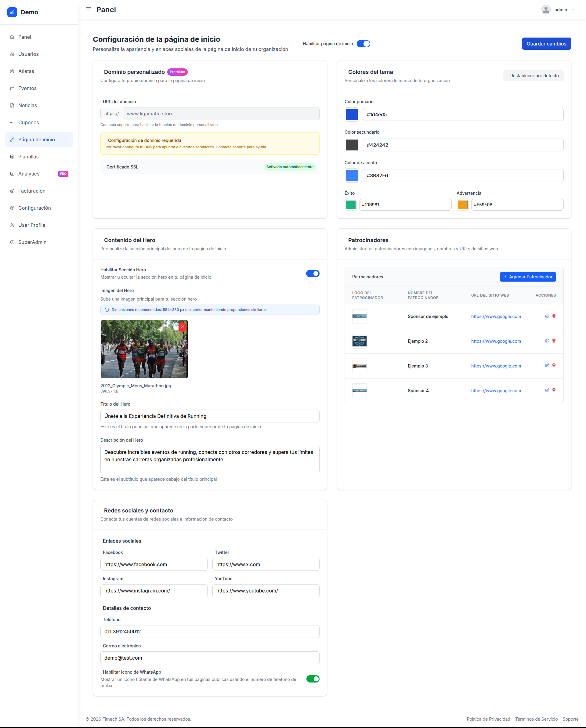The width and height of the screenshot is (586, 728).
Task: Click the edit icon for Sponsor de ejemplo
Action: (x=547, y=316)
